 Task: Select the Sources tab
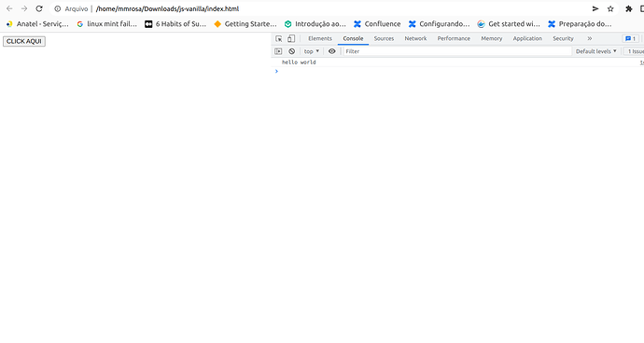point(384,38)
